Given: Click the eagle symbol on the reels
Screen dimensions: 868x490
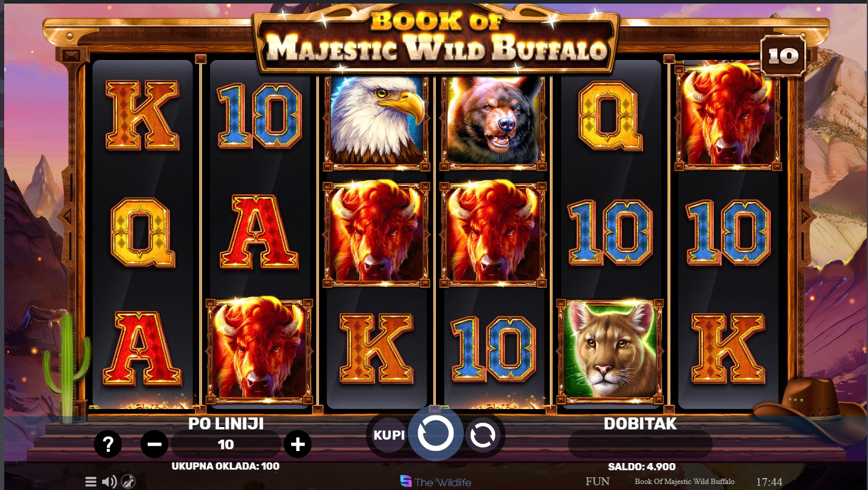Looking at the screenshot, I should pyautogui.click(x=376, y=120).
